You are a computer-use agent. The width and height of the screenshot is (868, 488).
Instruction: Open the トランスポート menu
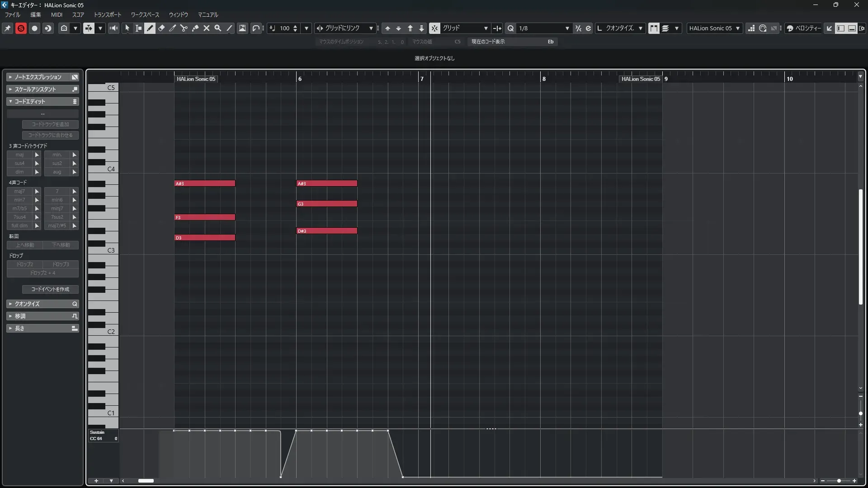pos(107,14)
